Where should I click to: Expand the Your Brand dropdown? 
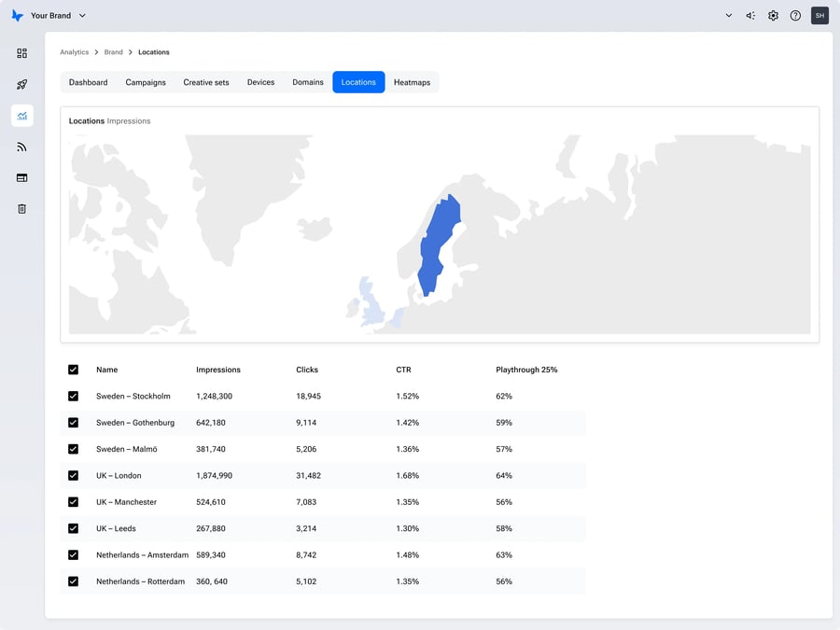coord(58,16)
